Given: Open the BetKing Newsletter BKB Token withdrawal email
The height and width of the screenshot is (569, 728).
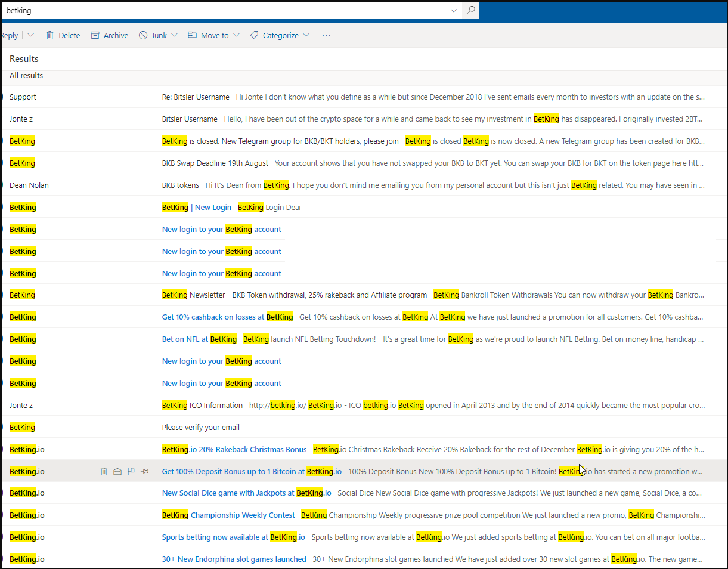Looking at the screenshot, I should tap(364, 295).
